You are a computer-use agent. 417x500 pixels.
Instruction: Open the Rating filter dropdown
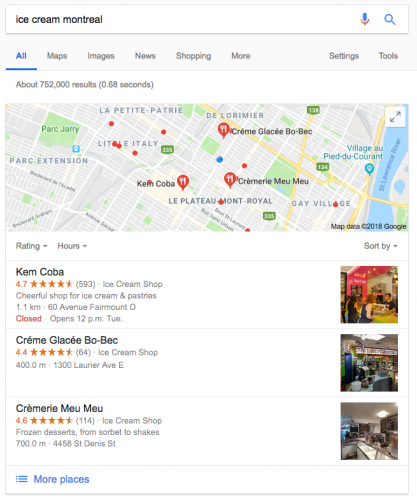[31, 246]
